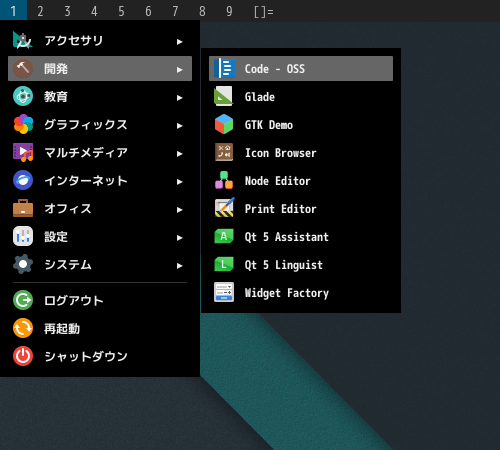Open Widget Factory icon
This screenshot has width=500, height=450.
click(224, 292)
